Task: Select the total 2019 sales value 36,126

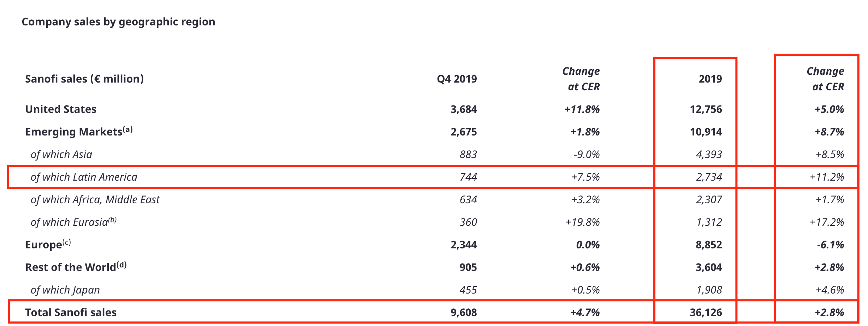Action: 706,313
